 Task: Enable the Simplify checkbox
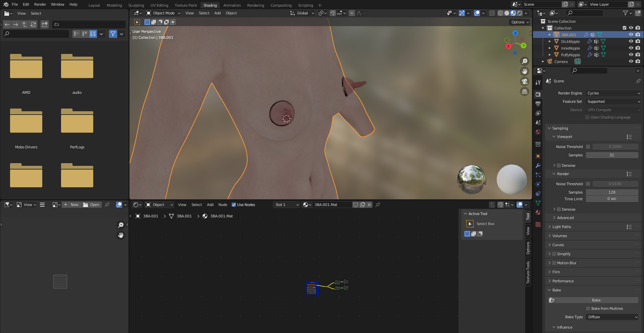click(x=554, y=254)
